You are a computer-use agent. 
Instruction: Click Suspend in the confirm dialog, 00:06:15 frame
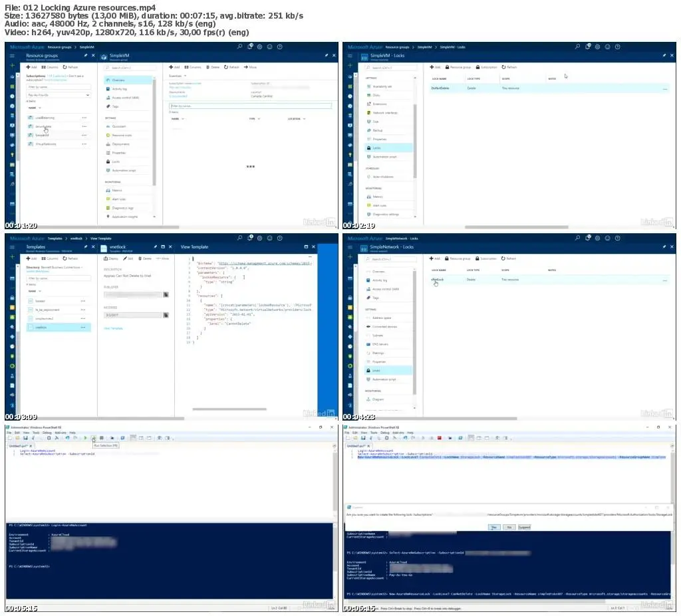pos(524,527)
